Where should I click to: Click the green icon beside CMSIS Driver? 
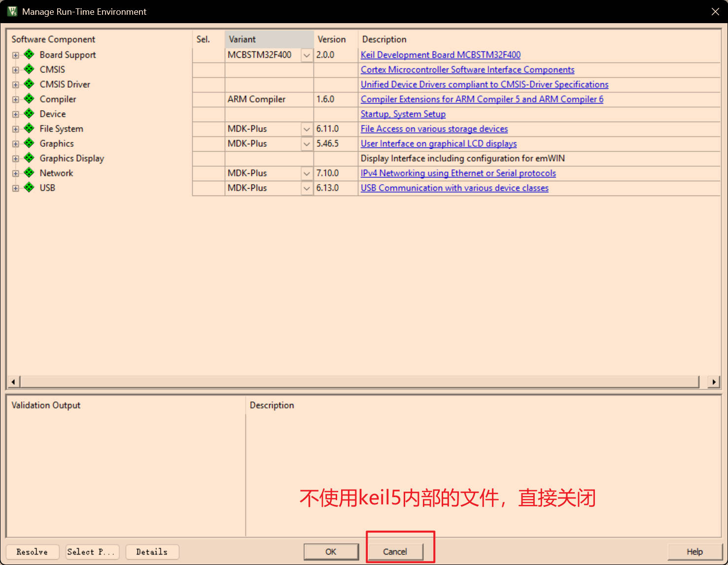click(29, 84)
